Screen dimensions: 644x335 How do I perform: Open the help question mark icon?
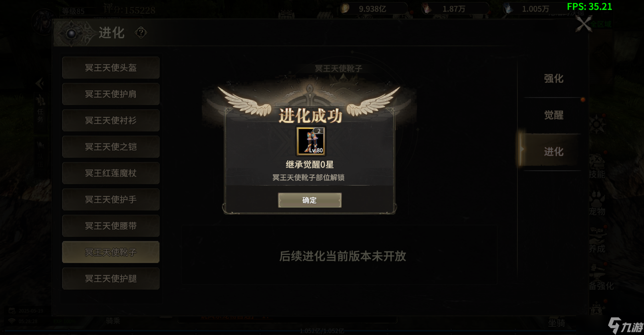tap(141, 32)
